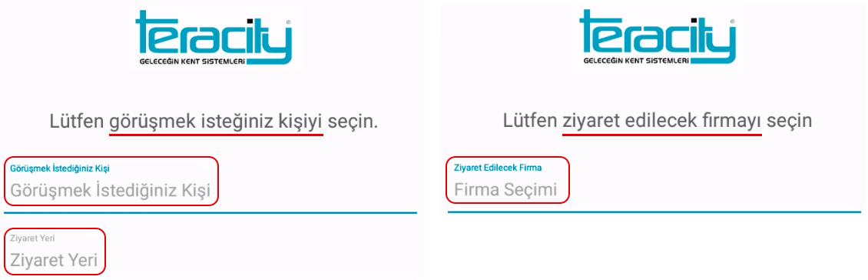Click the small gray 'Ziyaret Yeri' label
Screen dimensions: 868x280
click(33, 238)
